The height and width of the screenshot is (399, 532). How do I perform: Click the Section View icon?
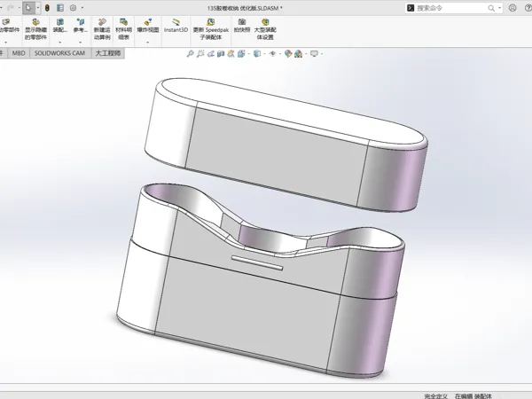tap(221, 53)
